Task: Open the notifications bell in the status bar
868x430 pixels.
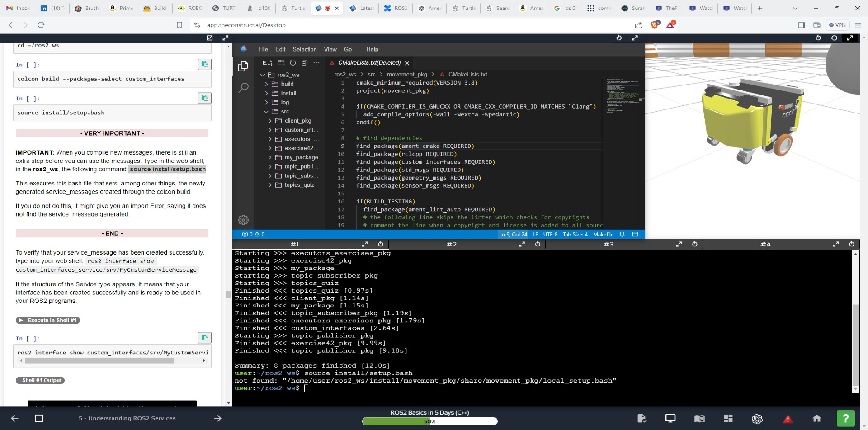Action: pos(622,234)
